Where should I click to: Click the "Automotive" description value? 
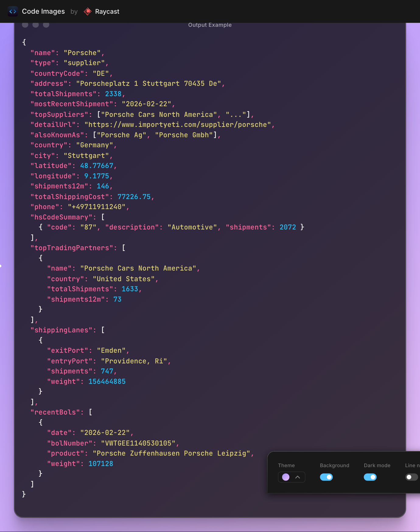click(192, 227)
